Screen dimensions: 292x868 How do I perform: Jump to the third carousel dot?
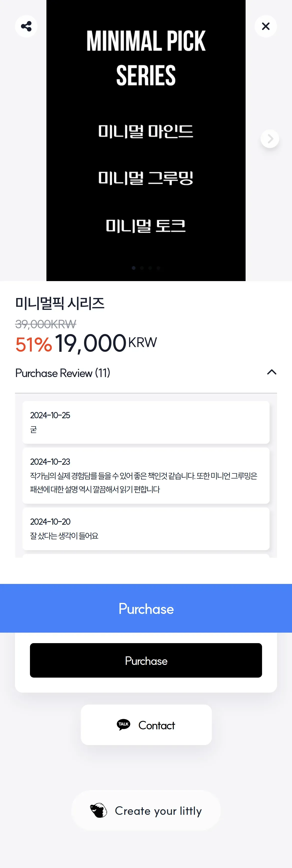coord(150,268)
